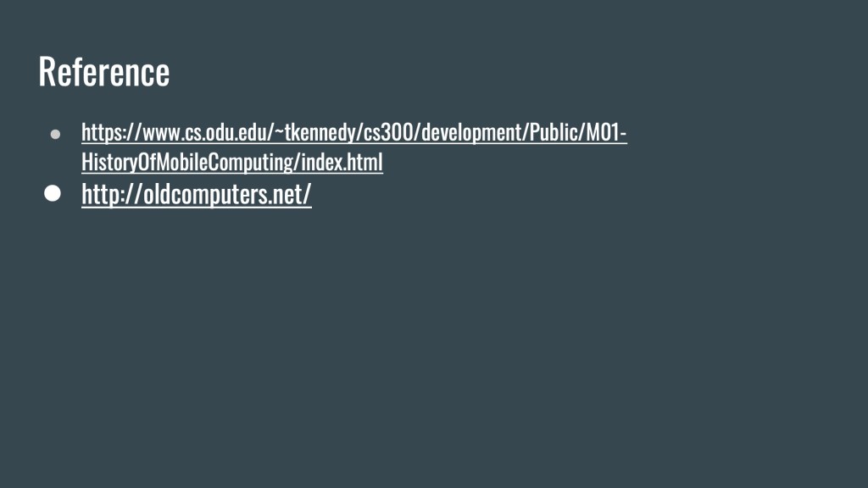This screenshot has height=488, width=868.
Task: Click 'index.html' in the second URL line
Action: (x=342, y=162)
